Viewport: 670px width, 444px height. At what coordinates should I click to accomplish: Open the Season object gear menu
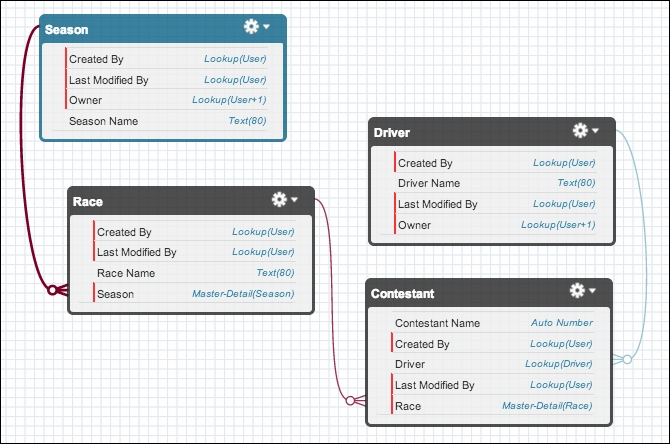251,26
